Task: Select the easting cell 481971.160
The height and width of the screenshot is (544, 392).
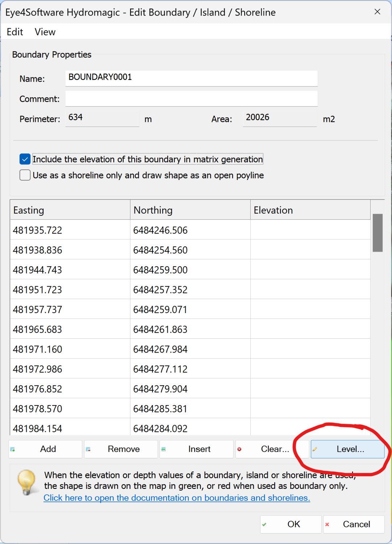Action: point(70,349)
